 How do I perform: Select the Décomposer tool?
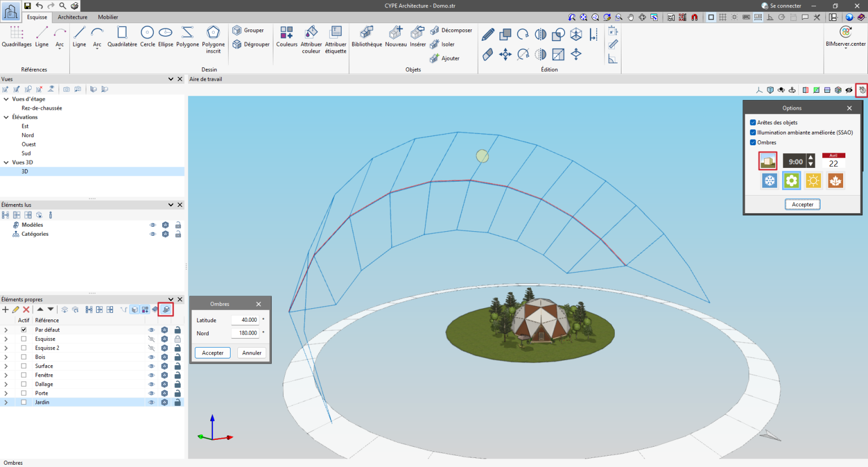452,30
